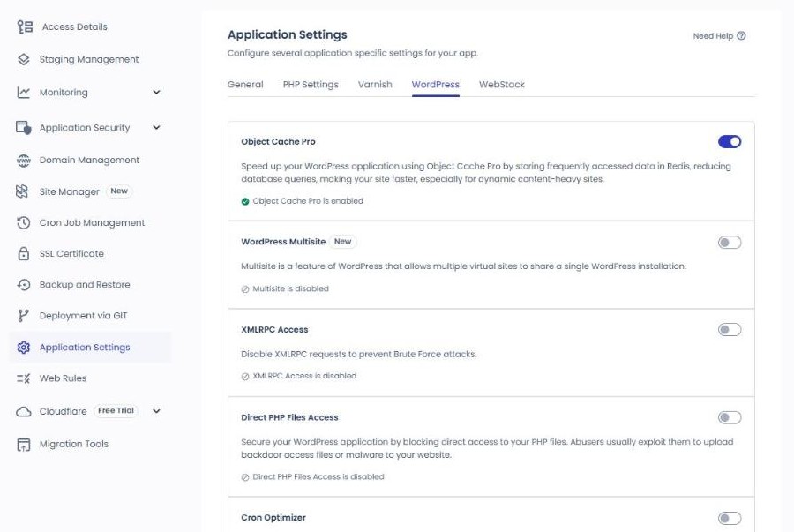
Task: Switch on the Cron Optimizer toggle
Action: (730, 518)
